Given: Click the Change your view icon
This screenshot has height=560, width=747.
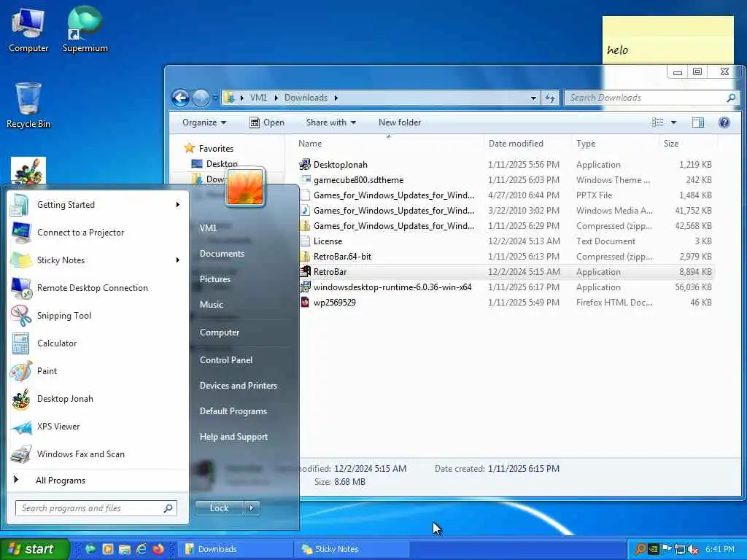Looking at the screenshot, I should (x=658, y=122).
